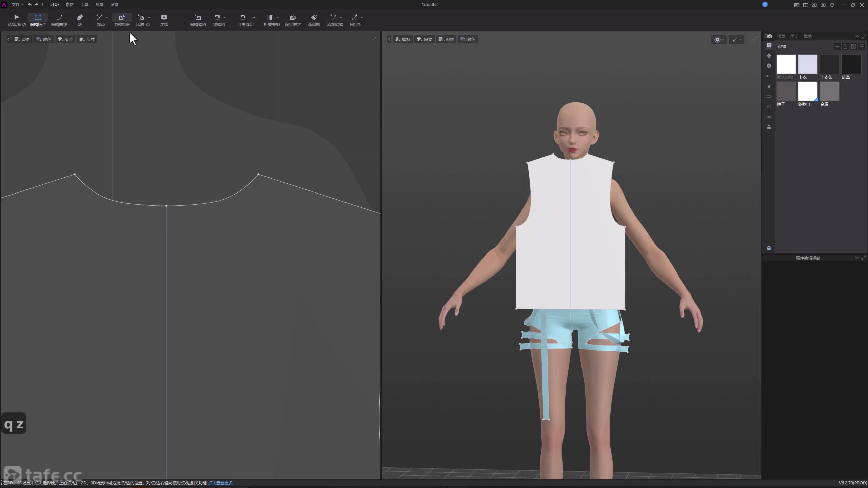Choose the 固定针 pin tool

click(x=355, y=20)
